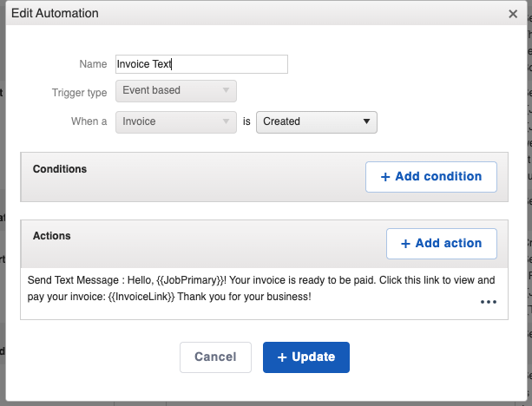Click the Add condition button
This screenshot has width=532, height=406.
tap(430, 177)
